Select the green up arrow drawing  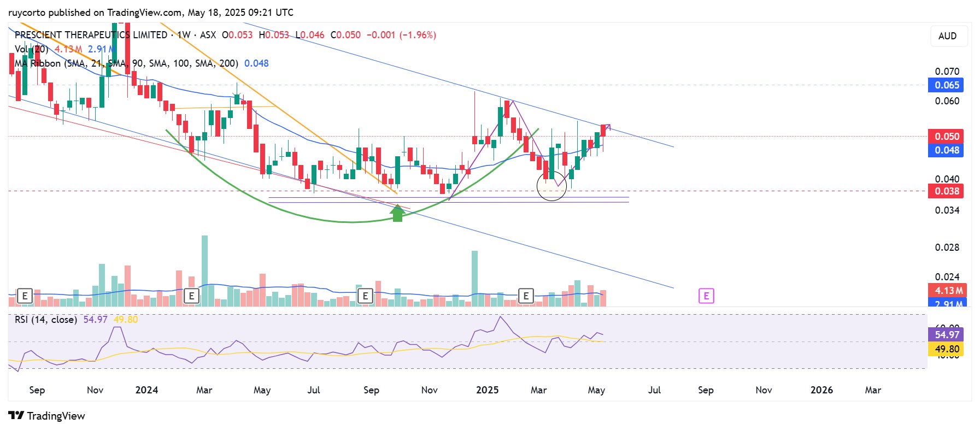398,213
